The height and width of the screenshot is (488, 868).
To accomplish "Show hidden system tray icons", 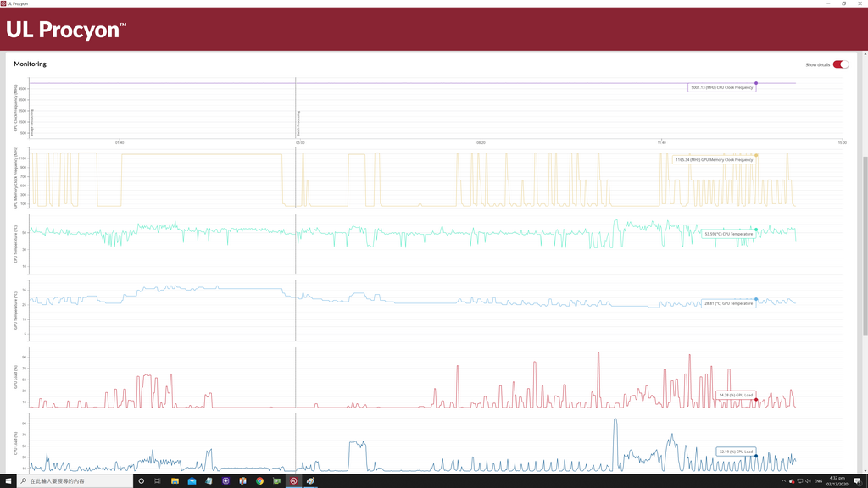I will coord(783,481).
